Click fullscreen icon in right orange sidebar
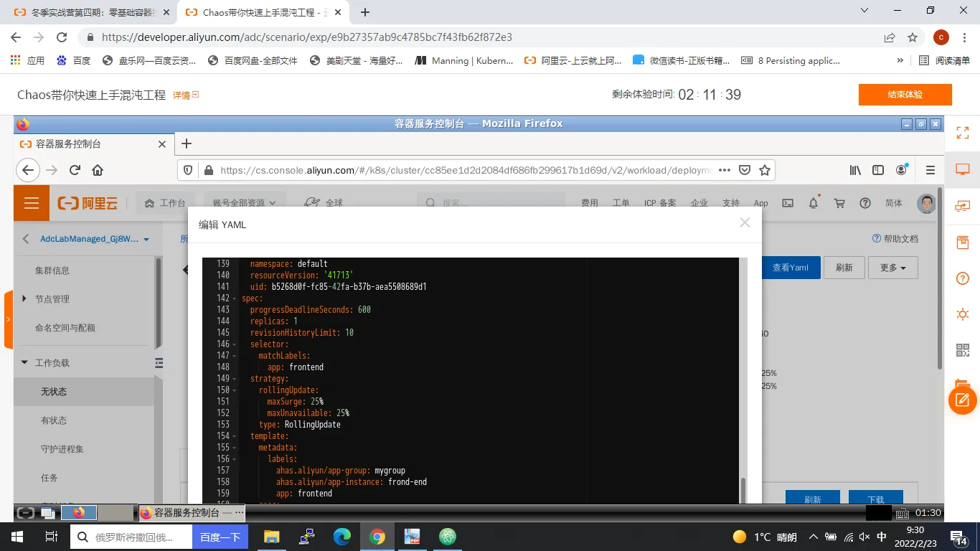Screen dimensions: 980x551 963,133
